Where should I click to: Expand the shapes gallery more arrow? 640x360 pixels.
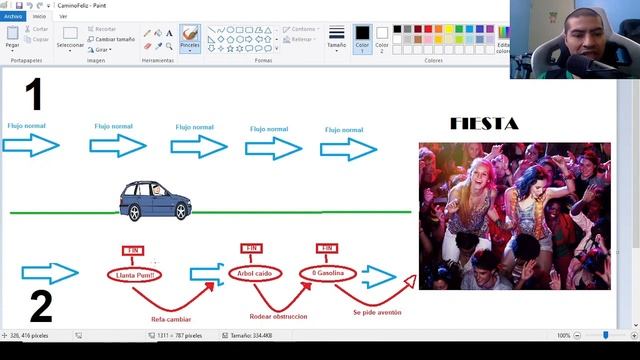click(277, 49)
